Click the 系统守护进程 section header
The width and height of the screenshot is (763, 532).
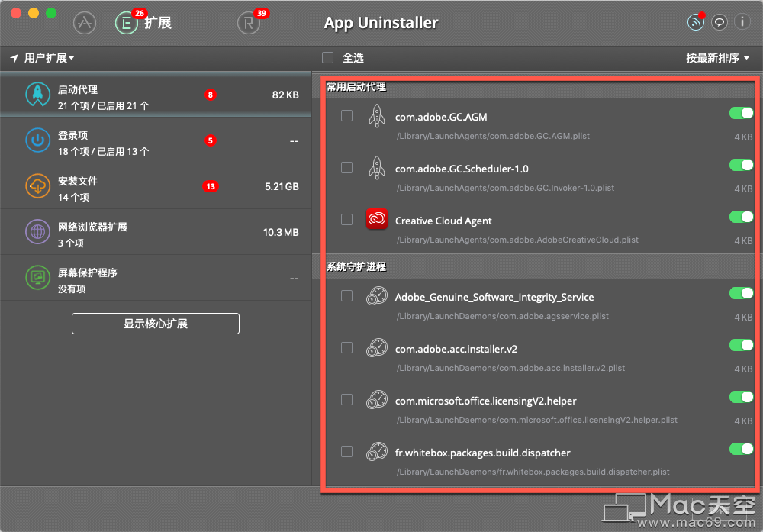pyautogui.click(x=356, y=266)
